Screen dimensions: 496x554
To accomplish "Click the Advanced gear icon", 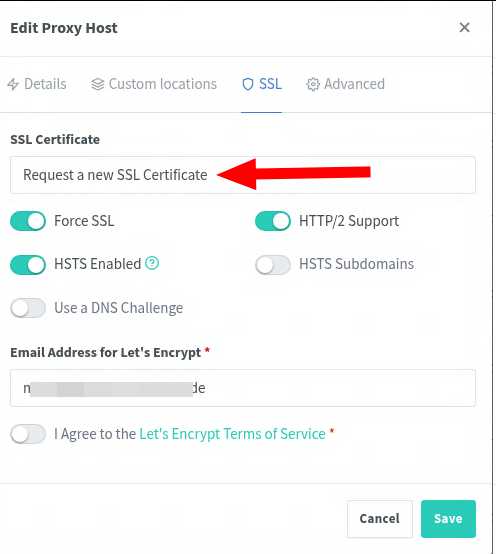I will [x=313, y=84].
